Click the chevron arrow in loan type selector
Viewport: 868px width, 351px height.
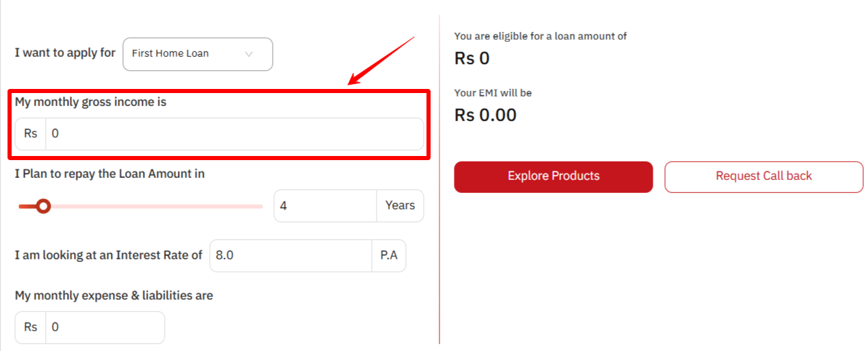click(249, 54)
